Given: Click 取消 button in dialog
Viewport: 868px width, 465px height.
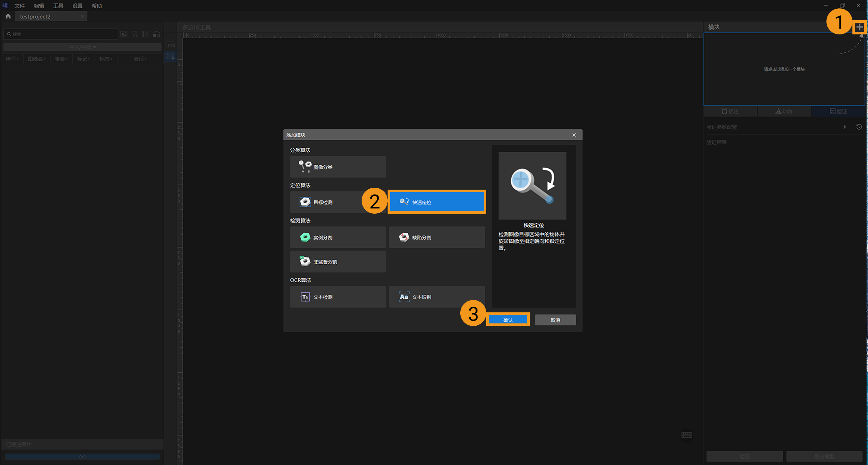Looking at the screenshot, I should pyautogui.click(x=555, y=320).
